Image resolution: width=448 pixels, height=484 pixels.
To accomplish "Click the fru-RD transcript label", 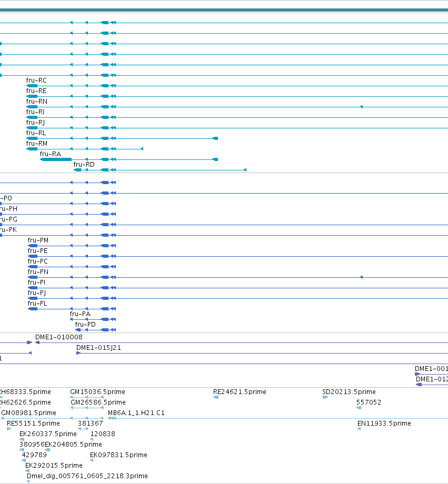I will (x=84, y=164).
